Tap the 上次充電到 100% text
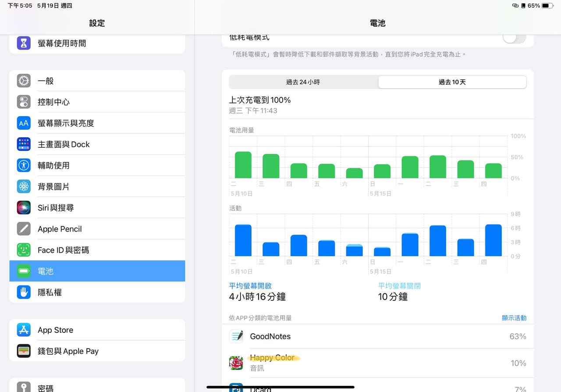The width and height of the screenshot is (561, 392). click(x=260, y=100)
